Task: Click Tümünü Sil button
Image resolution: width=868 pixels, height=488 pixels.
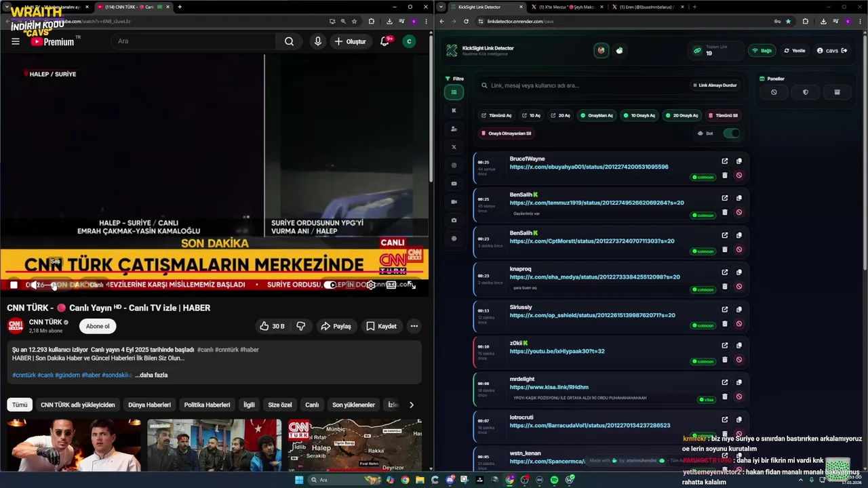Action: pos(724,115)
